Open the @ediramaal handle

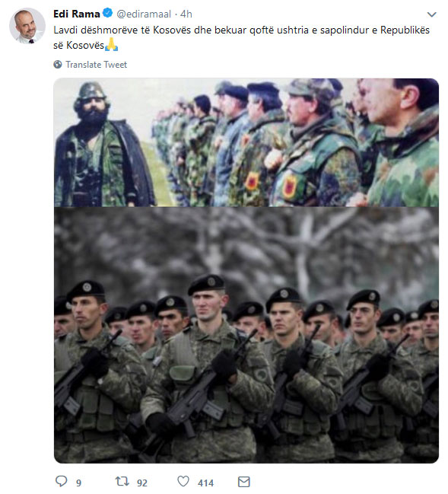pyautogui.click(x=144, y=14)
